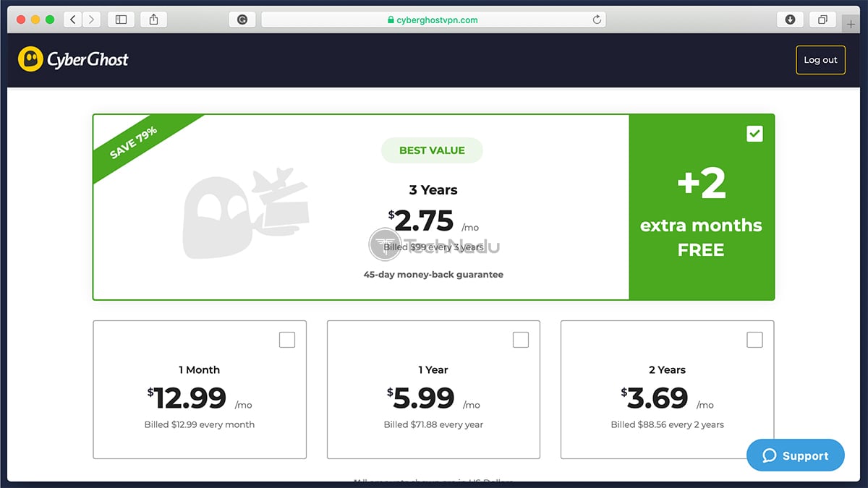Image resolution: width=868 pixels, height=488 pixels.
Task: Click the SAVE 79% ribbon
Action: coord(134,143)
